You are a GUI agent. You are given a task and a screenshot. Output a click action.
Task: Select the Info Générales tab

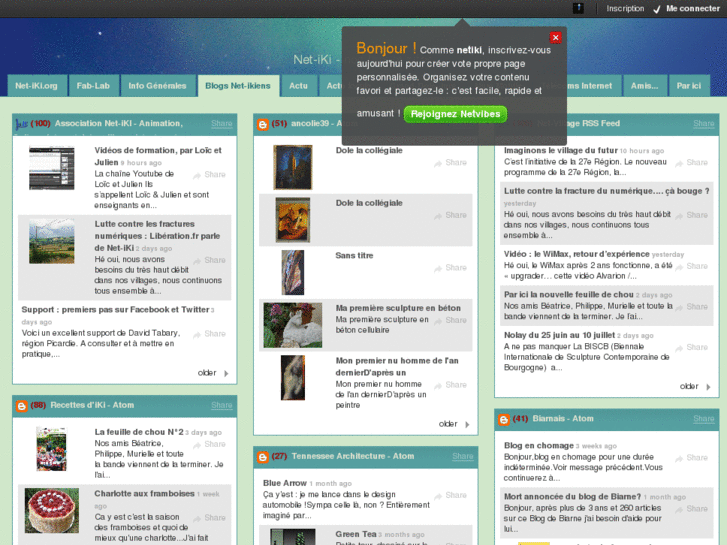[157, 86]
